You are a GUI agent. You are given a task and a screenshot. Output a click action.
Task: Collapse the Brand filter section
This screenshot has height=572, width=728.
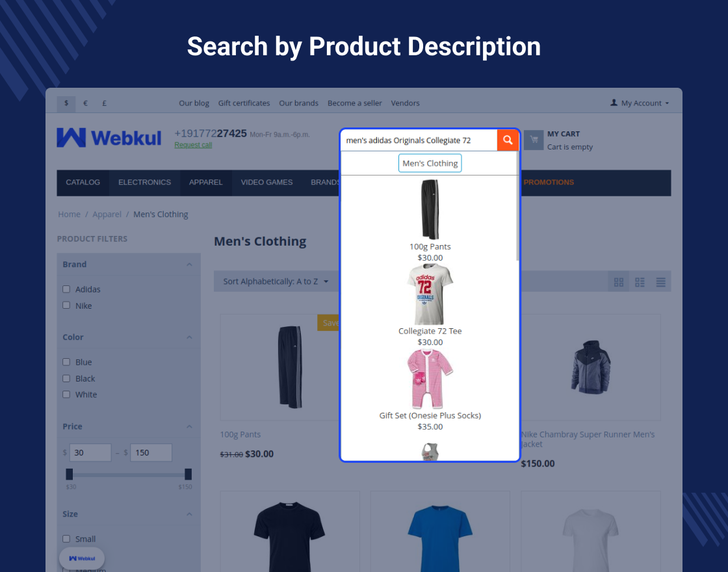189,264
